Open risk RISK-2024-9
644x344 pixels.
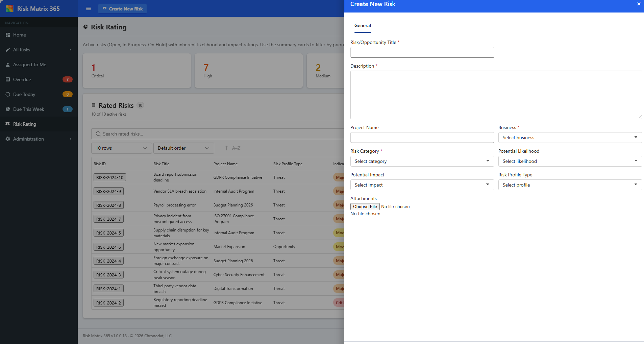click(108, 191)
